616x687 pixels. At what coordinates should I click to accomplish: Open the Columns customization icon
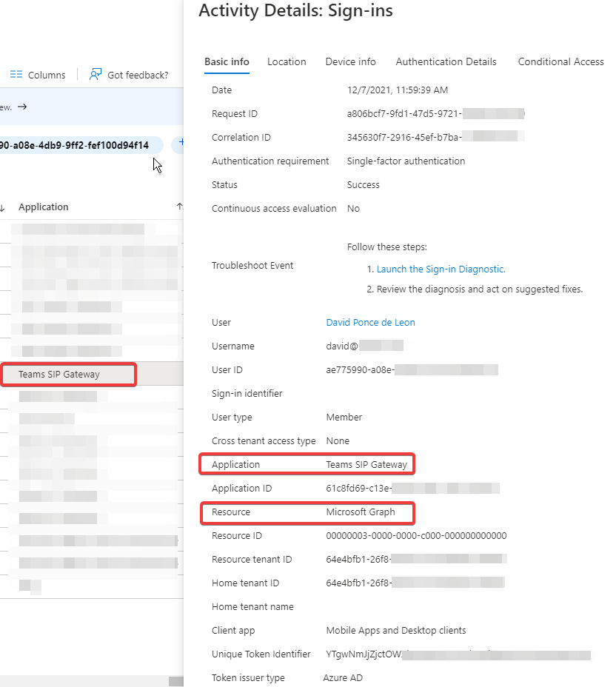point(16,74)
